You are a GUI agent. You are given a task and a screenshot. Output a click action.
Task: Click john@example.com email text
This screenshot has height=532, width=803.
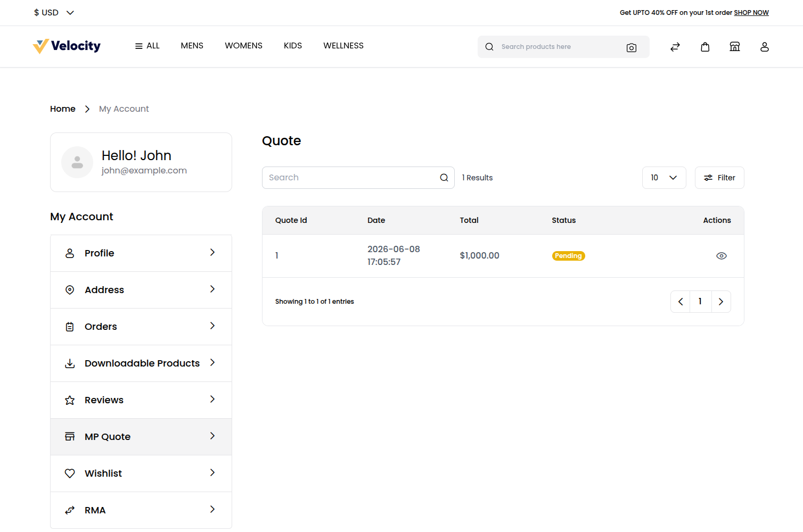(144, 171)
